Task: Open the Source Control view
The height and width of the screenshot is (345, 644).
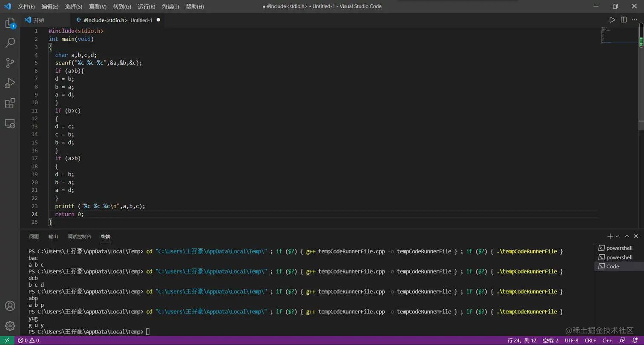Action: [10, 63]
